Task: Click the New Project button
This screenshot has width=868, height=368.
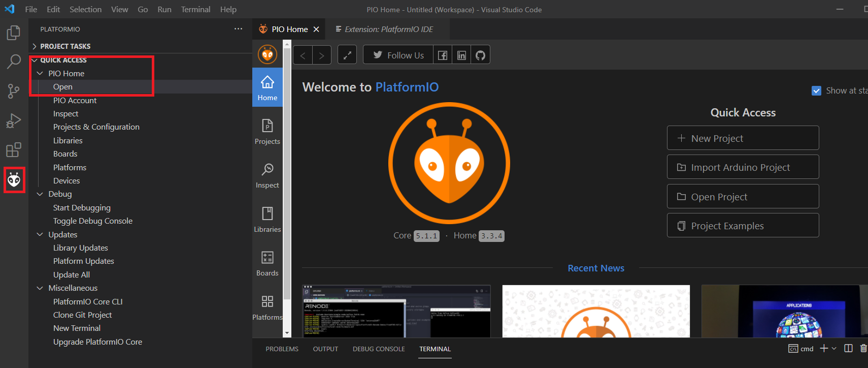Action: 743,138
